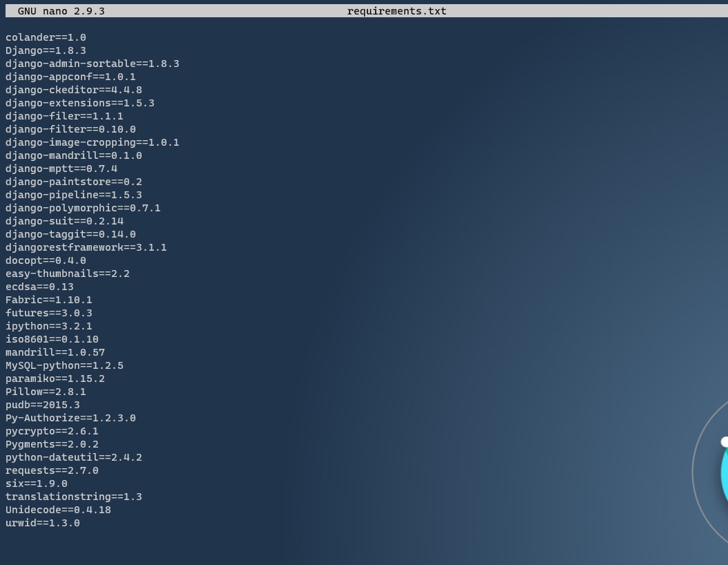
Task: Click on django-ckeditor==4.4.8
Action: 74,90
